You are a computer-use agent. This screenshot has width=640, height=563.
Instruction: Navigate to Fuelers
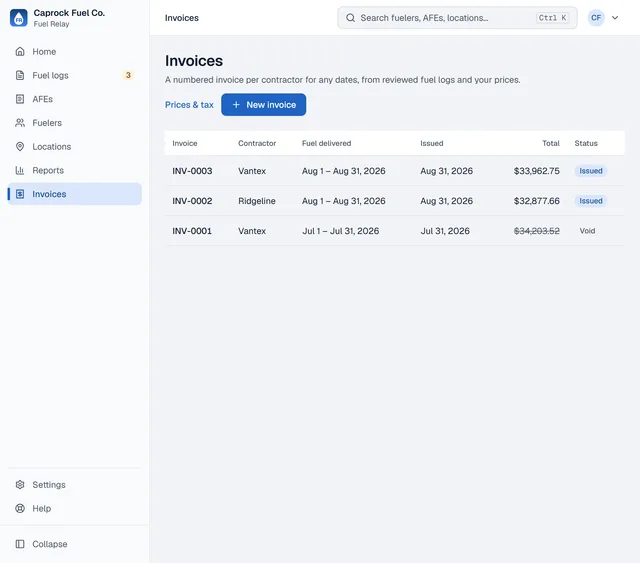(74, 122)
